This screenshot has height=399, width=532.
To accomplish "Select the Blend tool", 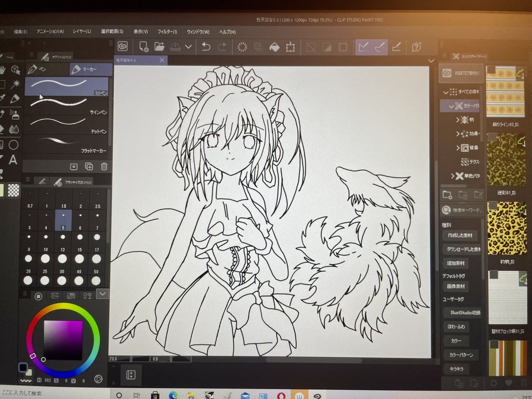I will (x=14, y=129).
